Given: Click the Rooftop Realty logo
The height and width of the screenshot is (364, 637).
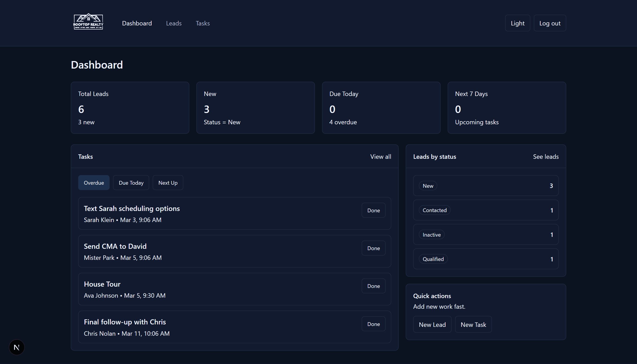Looking at the screenshot, I should click(x=88, y=21).
